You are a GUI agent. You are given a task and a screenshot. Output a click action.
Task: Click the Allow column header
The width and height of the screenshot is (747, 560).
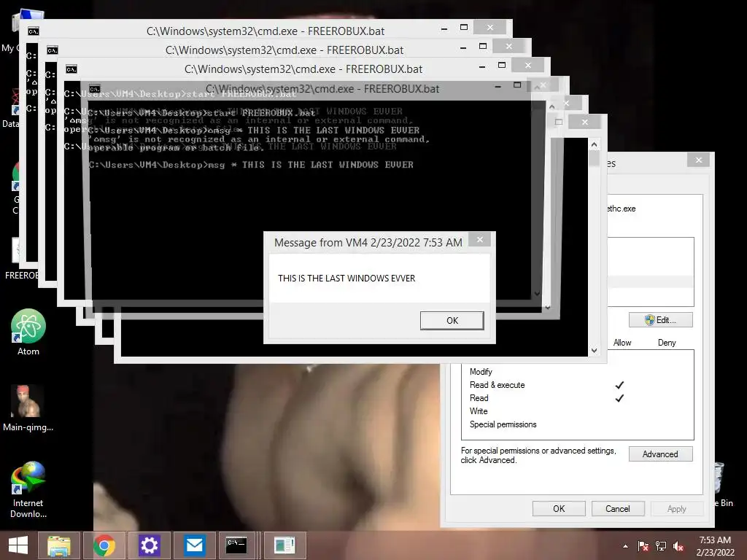click(622, 343)
